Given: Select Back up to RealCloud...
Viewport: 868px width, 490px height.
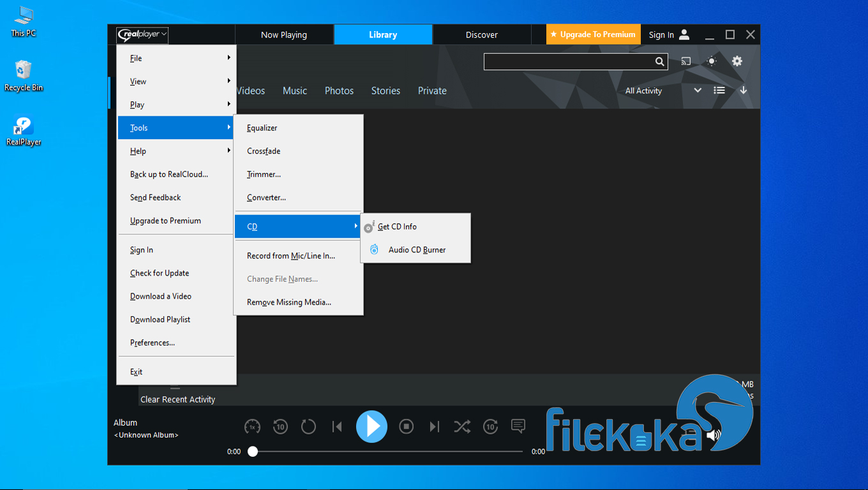Looking at the screenshot, I should [176, 174].
